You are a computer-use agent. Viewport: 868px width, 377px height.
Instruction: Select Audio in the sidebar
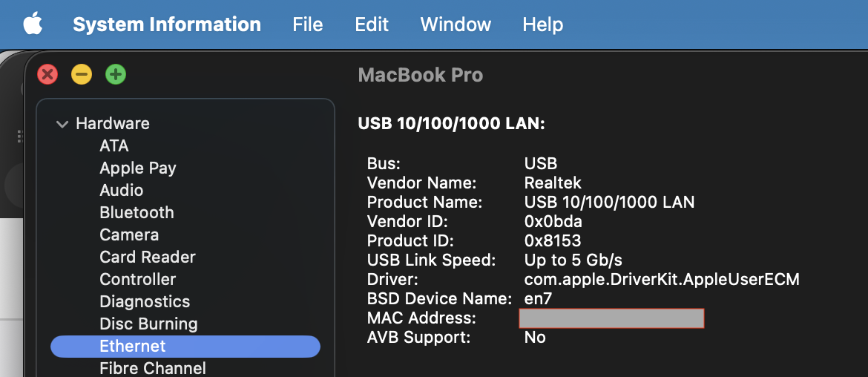coord(122,191)
